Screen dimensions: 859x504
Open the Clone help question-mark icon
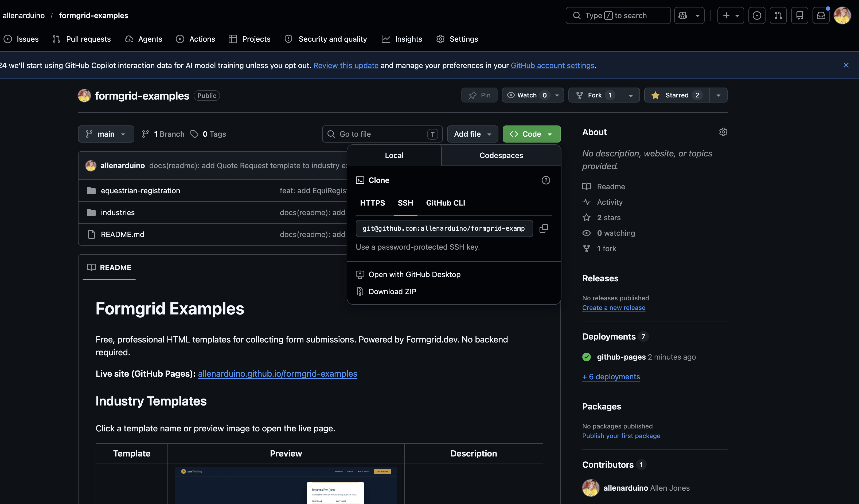pos(546,180)
